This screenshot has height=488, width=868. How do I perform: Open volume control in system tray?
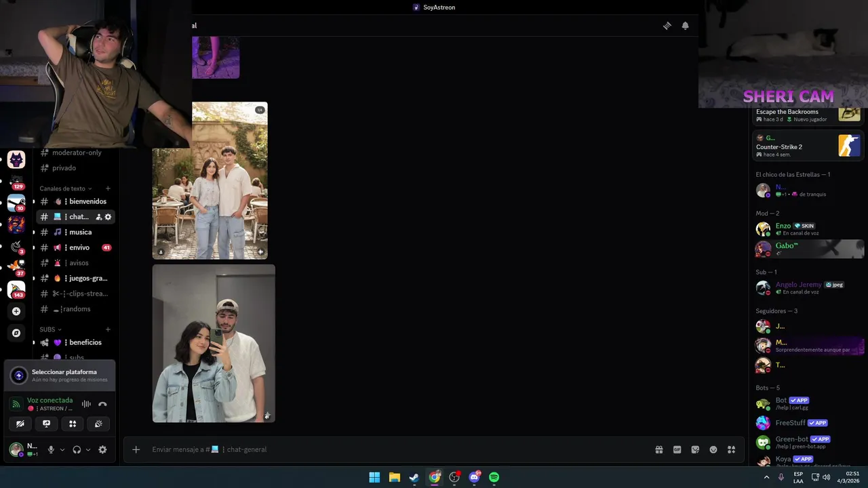(826, 477)
